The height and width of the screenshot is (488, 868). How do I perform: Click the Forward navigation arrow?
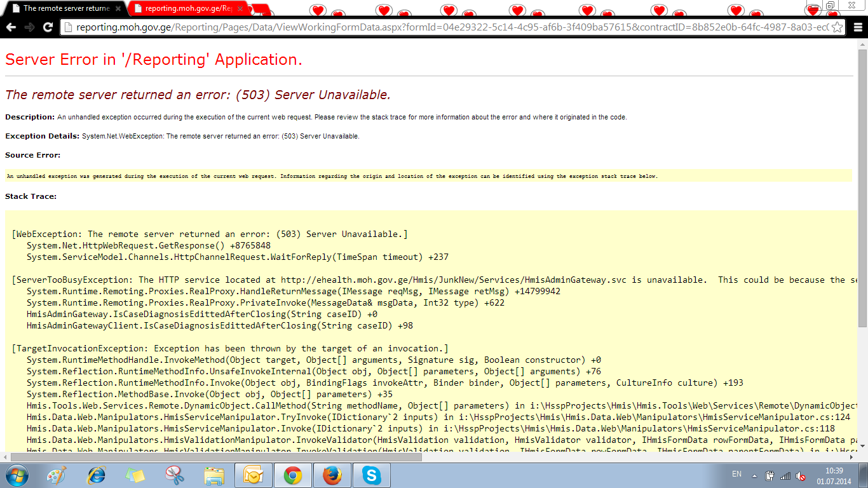tap(29, 27)
